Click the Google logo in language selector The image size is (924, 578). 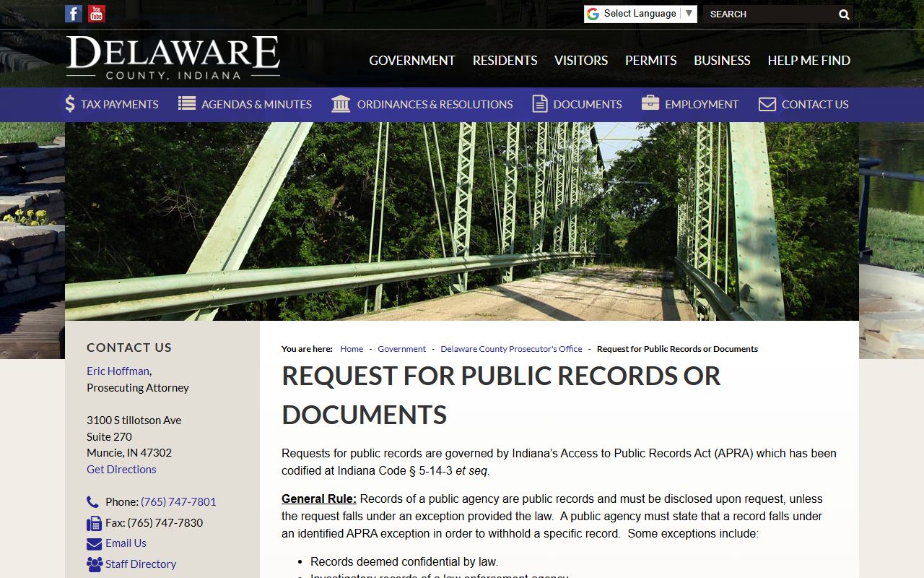(593, 14)
